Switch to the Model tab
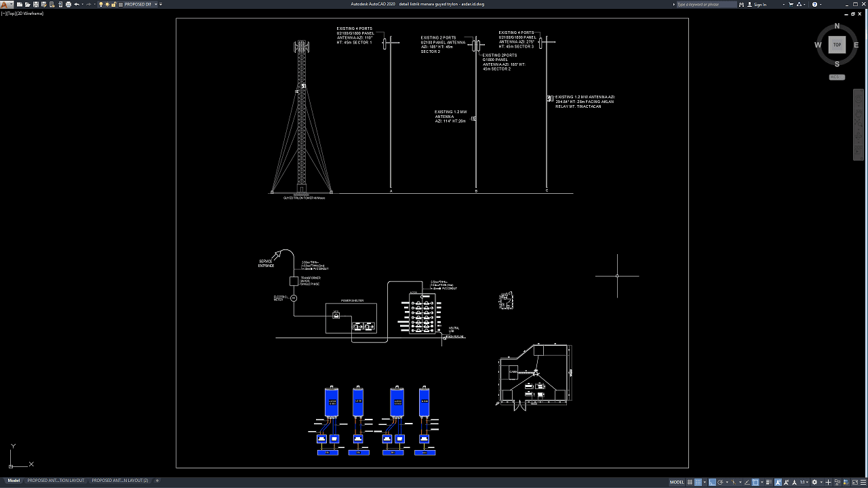Image resolution: width=868 pixels, height=488 pixels. click(x=14, y=481)
